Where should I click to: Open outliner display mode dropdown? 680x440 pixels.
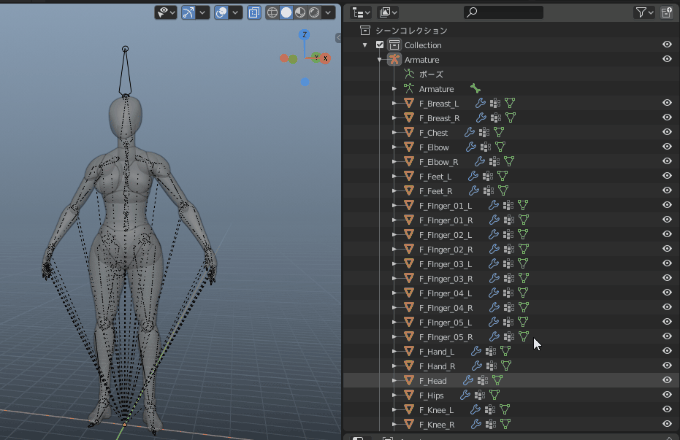click(x=388, y=13)
